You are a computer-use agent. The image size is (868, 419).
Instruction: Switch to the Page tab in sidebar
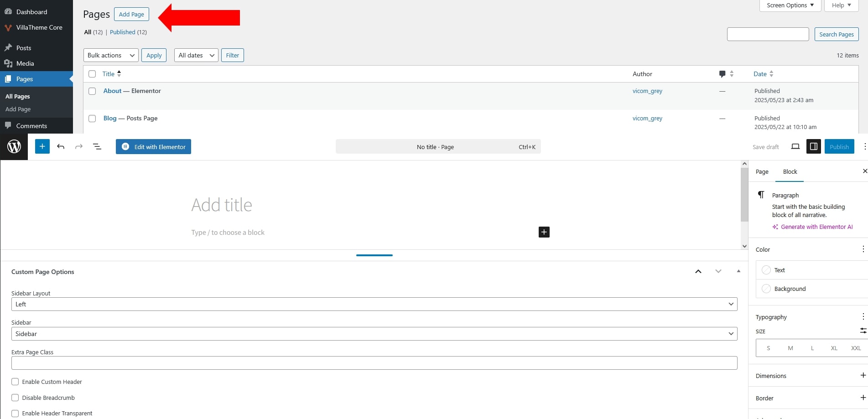(x=762, y=172)
